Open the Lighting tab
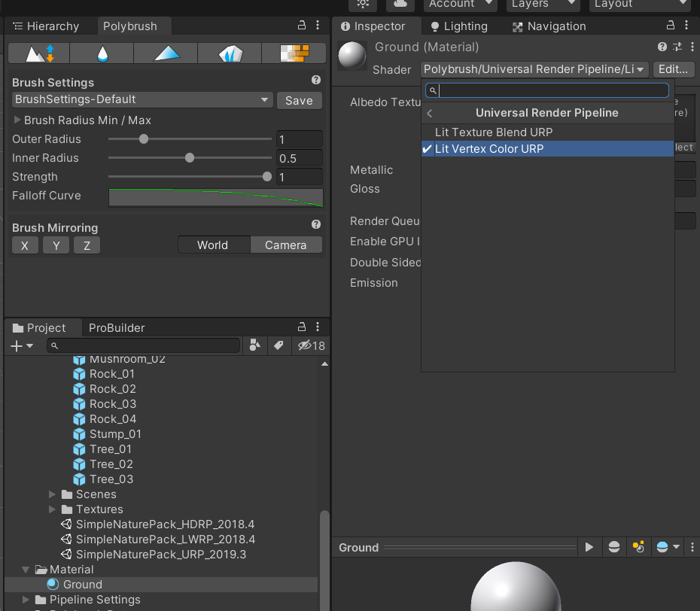Viewport: 700px width, 611px height. tap(458, 26)
